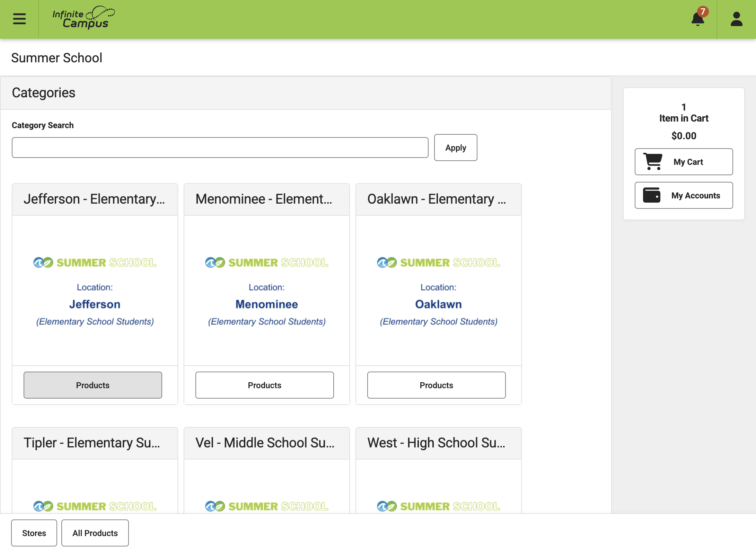Click the West card summer school logo
Viewport: 756px width, 552px height.
(439, 506)
